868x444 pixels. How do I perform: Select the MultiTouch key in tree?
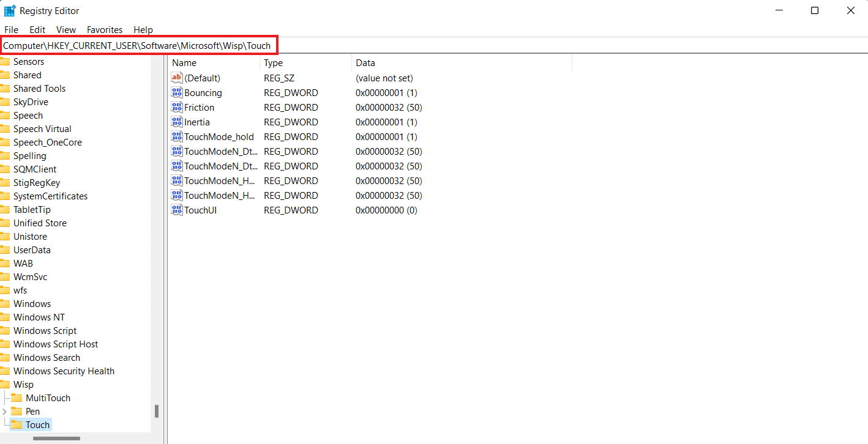tap(48, 398)
